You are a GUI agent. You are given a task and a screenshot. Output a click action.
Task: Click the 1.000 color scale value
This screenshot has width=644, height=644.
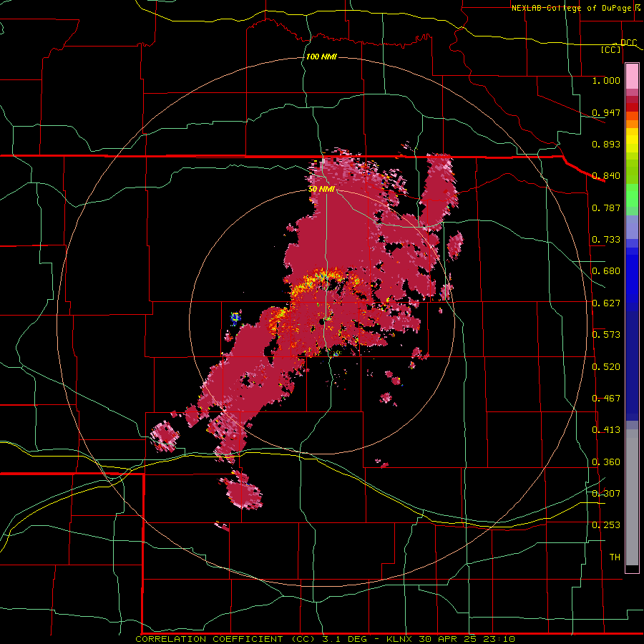pyautogui.click(x=606, y=80)
